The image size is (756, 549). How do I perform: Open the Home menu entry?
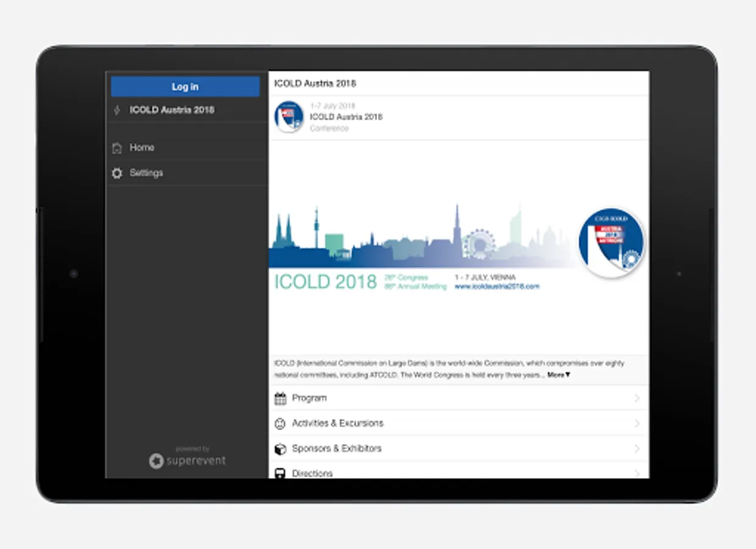coord(187,148)
